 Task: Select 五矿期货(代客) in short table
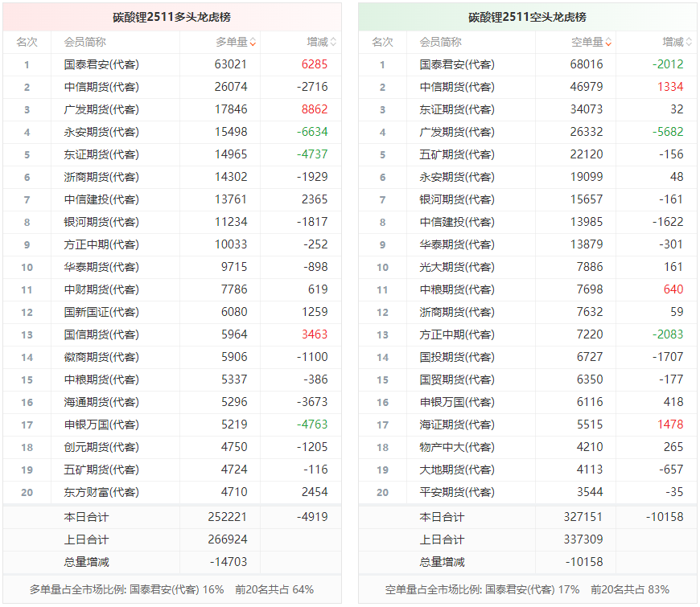click(457, 154)
